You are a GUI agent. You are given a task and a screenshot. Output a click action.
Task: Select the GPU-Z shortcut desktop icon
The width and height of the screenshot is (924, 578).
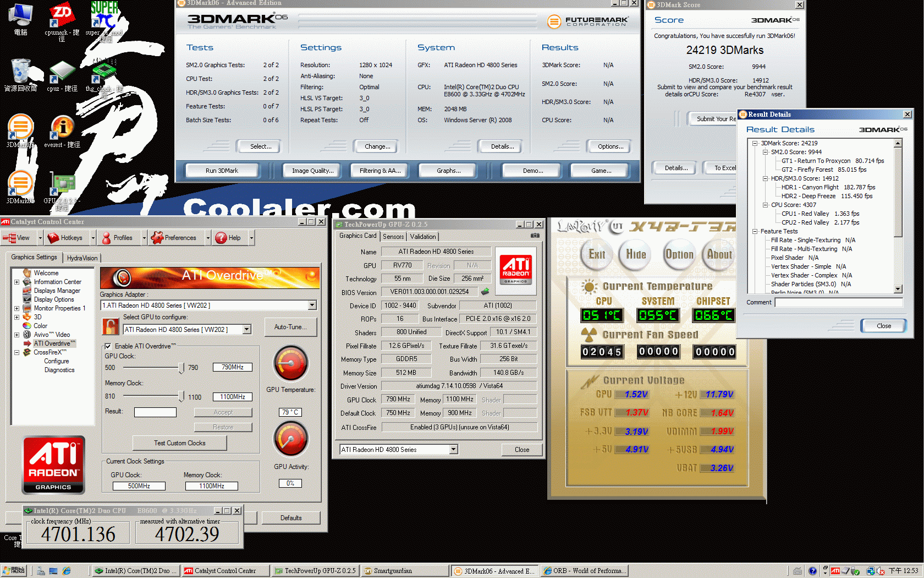tap(62, 190)
